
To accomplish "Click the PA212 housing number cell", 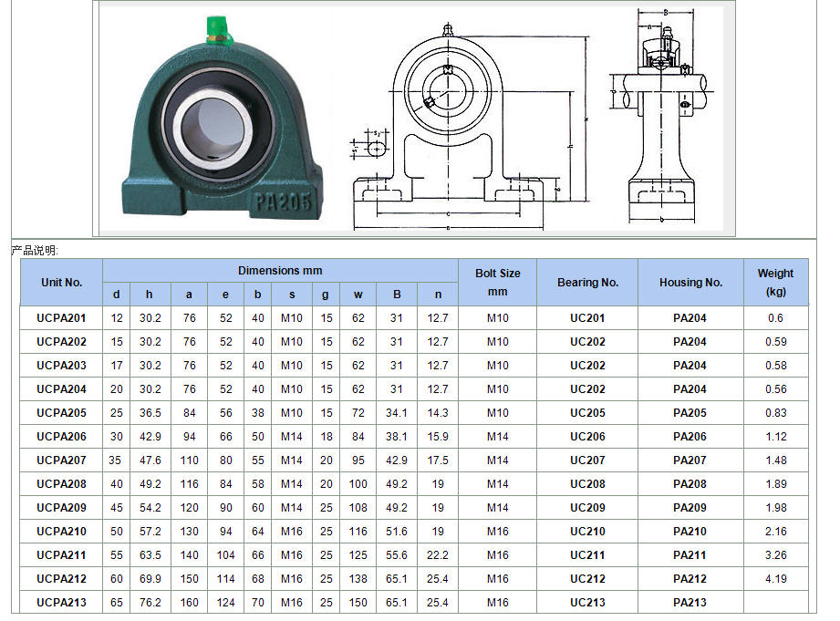I will pos(690,579).
